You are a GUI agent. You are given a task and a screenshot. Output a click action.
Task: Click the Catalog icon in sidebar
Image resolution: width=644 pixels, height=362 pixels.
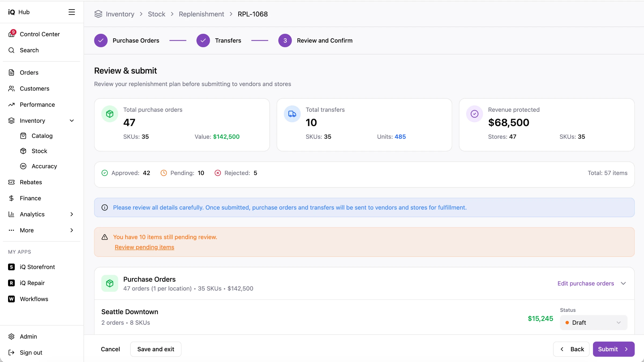[x=23, y=136]
